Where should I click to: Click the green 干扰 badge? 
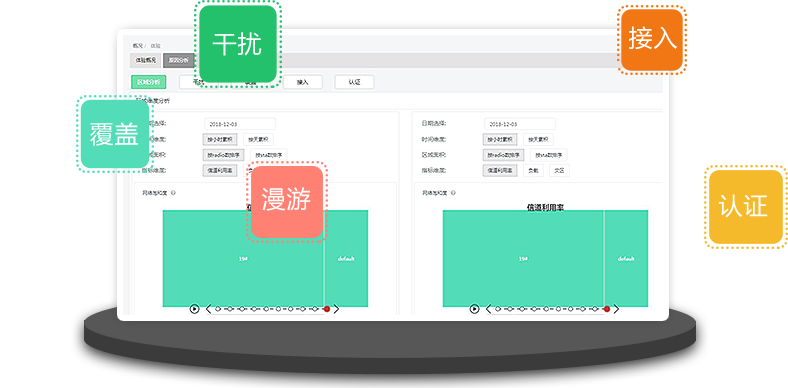[238, 44]
